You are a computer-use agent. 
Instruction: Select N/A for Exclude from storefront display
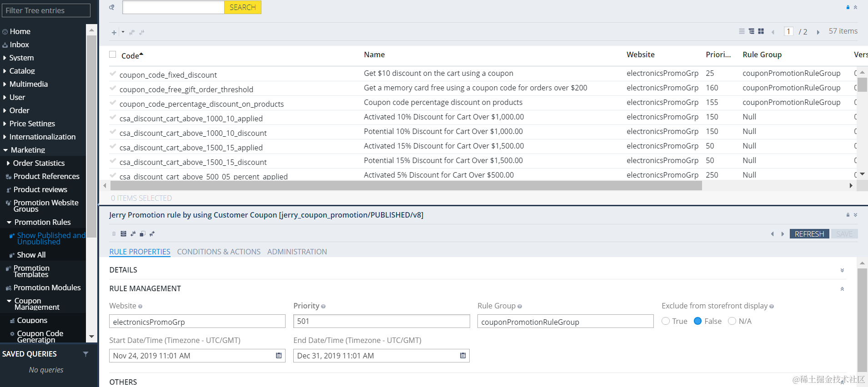click(732, 321)
